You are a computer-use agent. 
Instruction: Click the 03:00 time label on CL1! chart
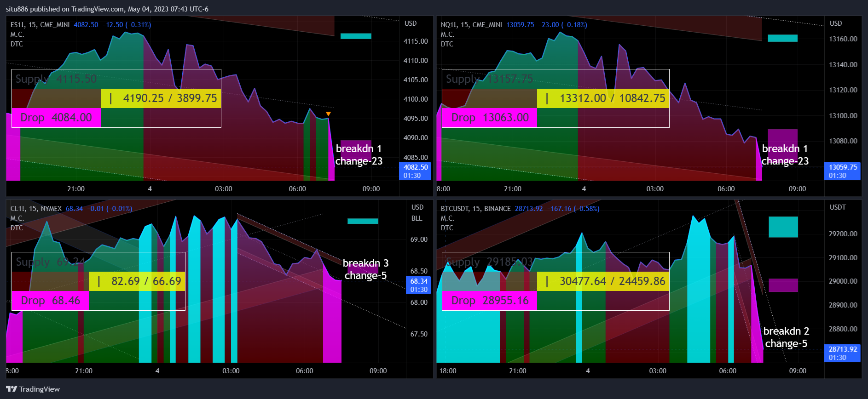point(231,371)
